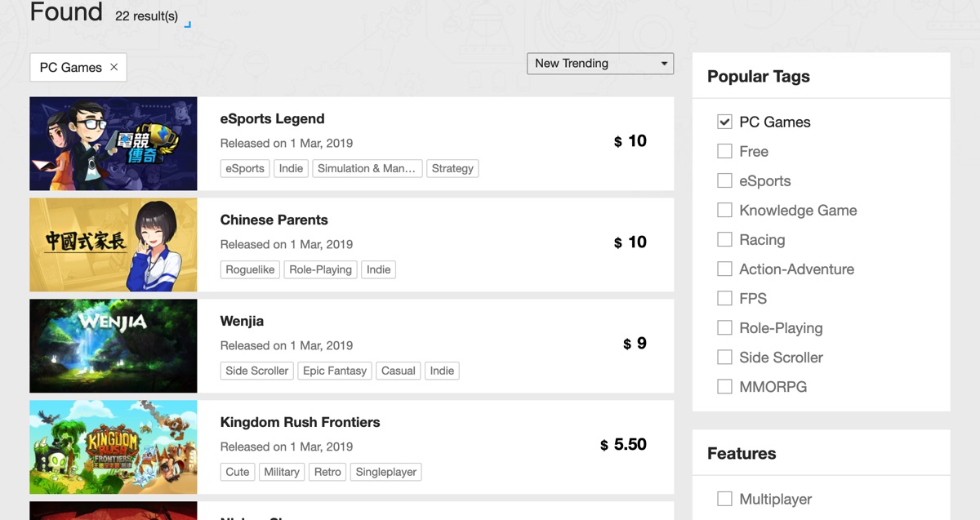View the Wenjia game artwork
This screenshot has height=520, width=980.
(114, 346)
